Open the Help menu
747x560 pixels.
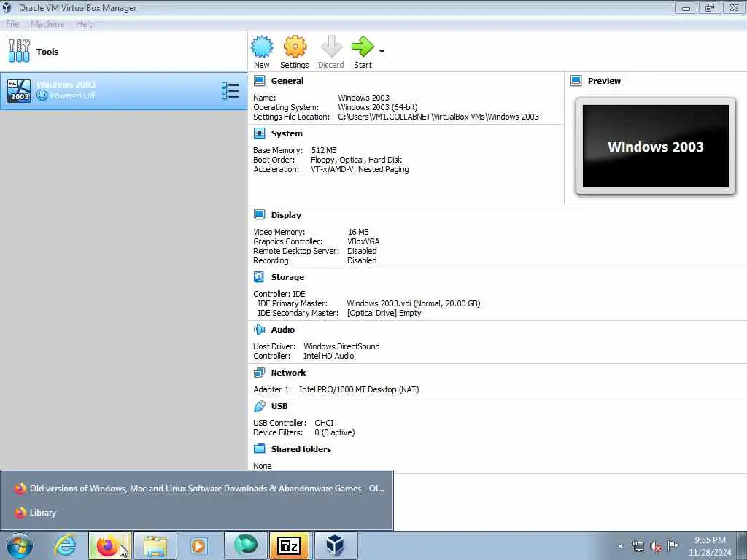coord(85,24)
